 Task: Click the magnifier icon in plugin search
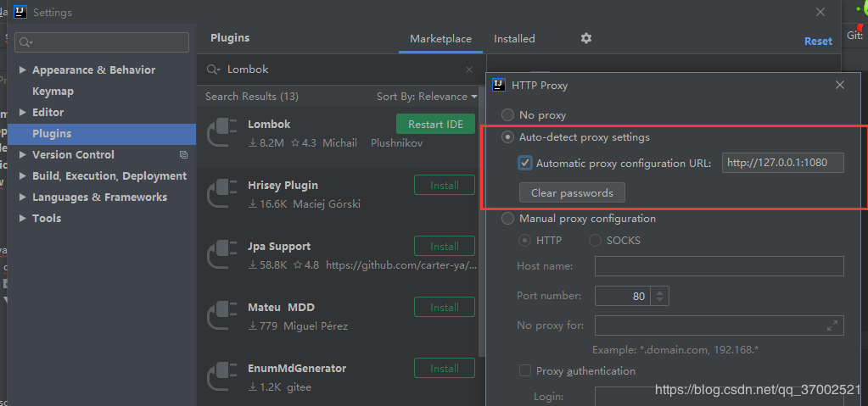pyautogui.click(x=213, y=70)
